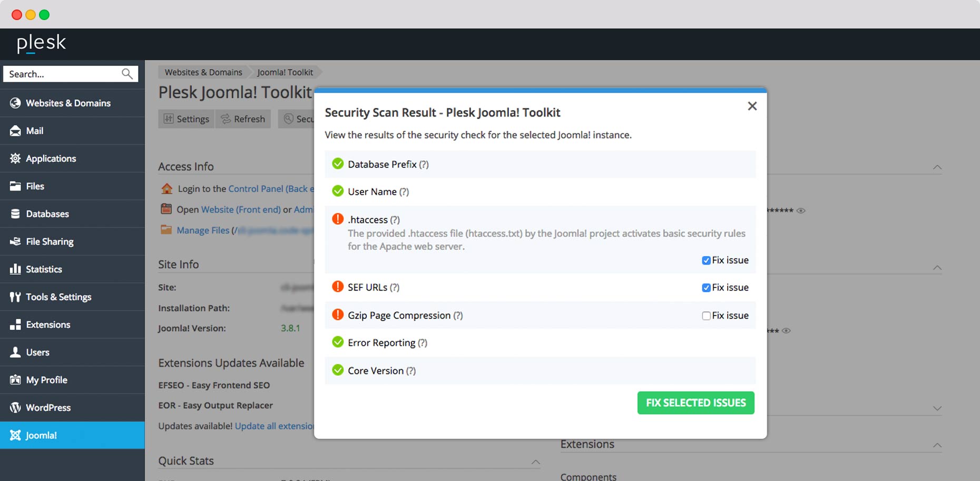This screenshot has height=481, width=980.
Task: Click the Manage Files folder icon
Action: point(165,230)
